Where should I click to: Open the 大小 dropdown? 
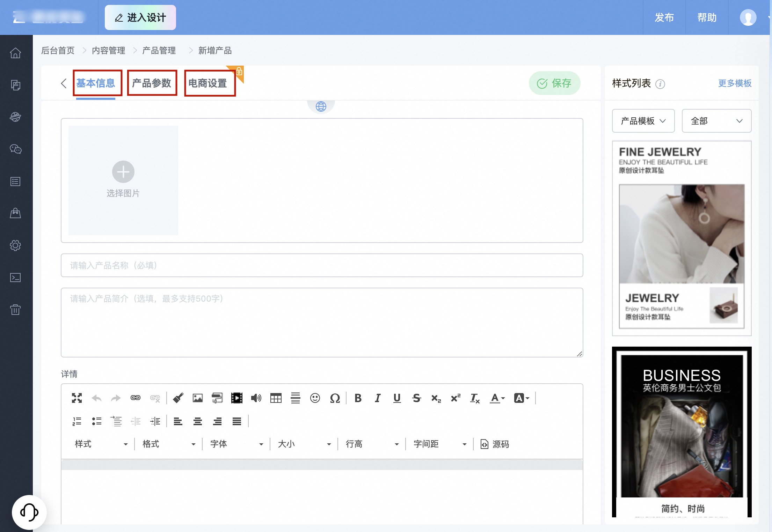[x=305, y=444]
